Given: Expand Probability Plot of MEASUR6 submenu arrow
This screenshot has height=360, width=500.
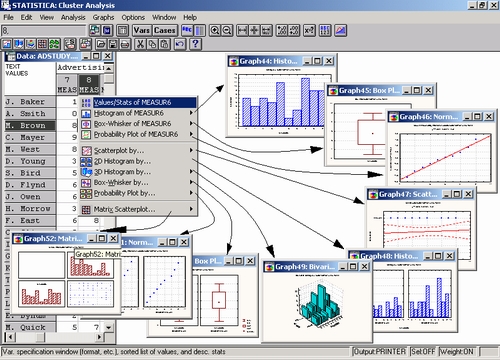Looking at the screenshot, I should pyautogui.click(x=191, y=134).
